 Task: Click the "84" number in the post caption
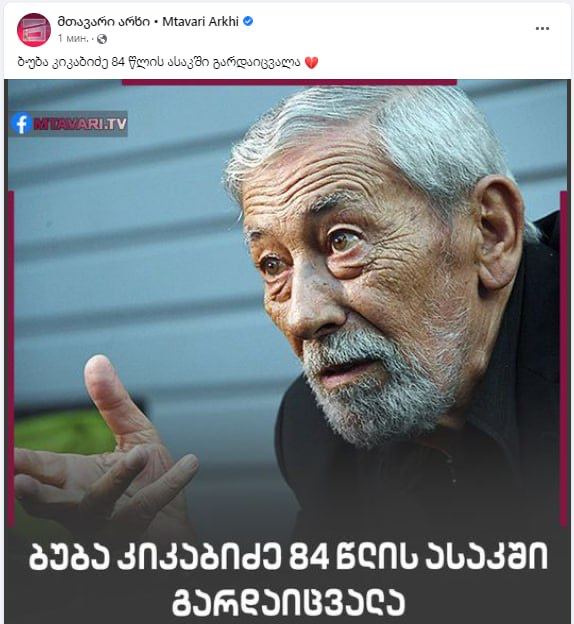pyautogui.click(x=119, y=62)
